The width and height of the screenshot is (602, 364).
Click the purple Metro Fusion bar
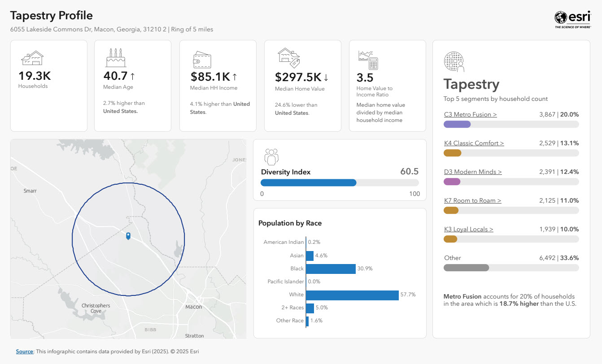[x=457, y=124]
